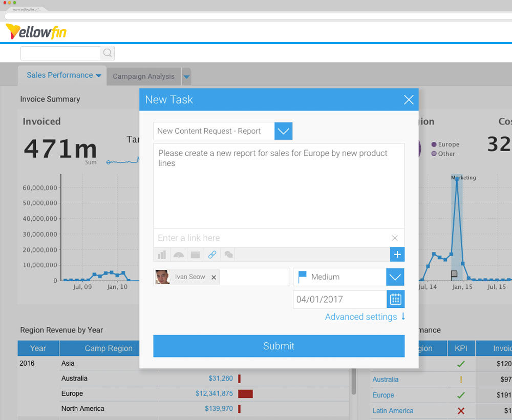Open the Medium priority dropdown
Image resolution: width=512 pixels, height=420 pixels.
[395, 277]
